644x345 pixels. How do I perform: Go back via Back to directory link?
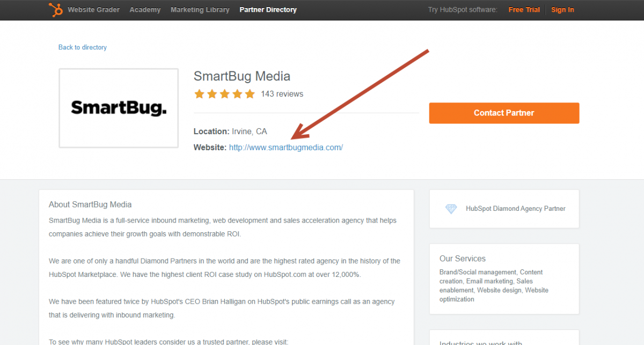(x=83, y=47)
